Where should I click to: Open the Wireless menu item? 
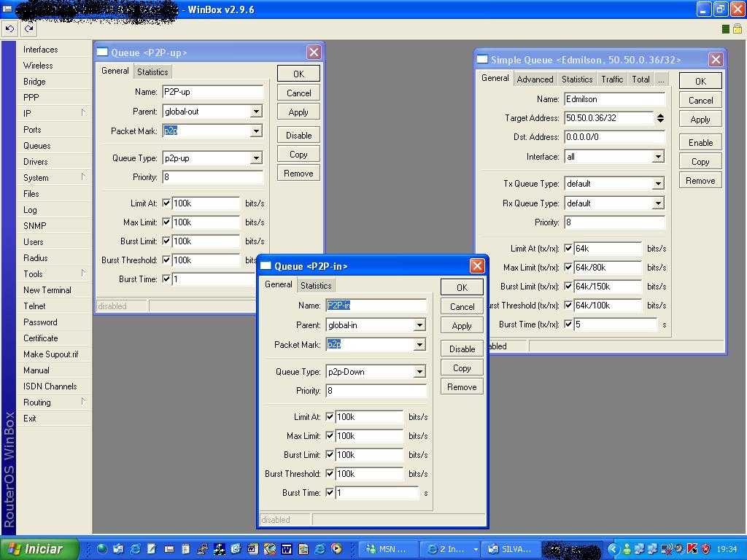tap(53, 66)
